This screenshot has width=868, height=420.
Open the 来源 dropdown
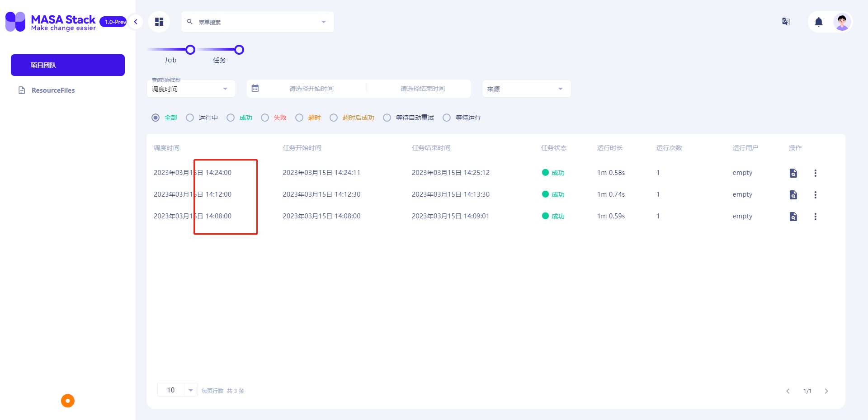coord(526,88)
